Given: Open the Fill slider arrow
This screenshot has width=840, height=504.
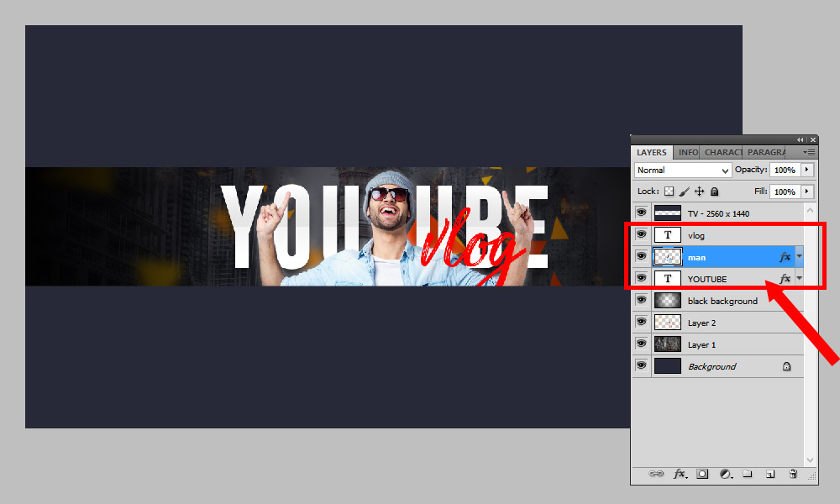Looking at the screenshot, I should click(x=806, y=192).
